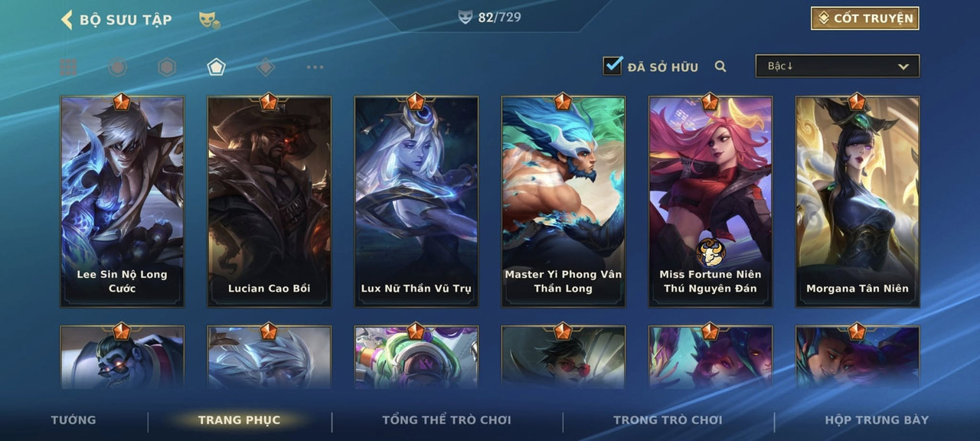Open the Lux Nữ Thần Vũ Trụ skin

pyautogui.click(x=416, y=201)
